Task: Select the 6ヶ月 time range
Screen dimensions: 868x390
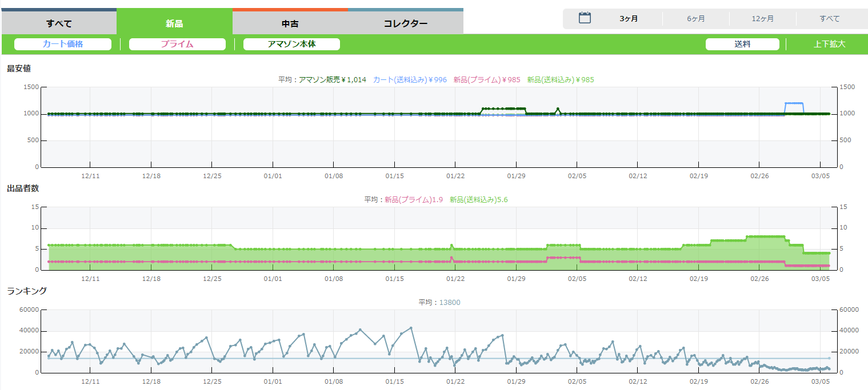Action: (x=696, y=19)
